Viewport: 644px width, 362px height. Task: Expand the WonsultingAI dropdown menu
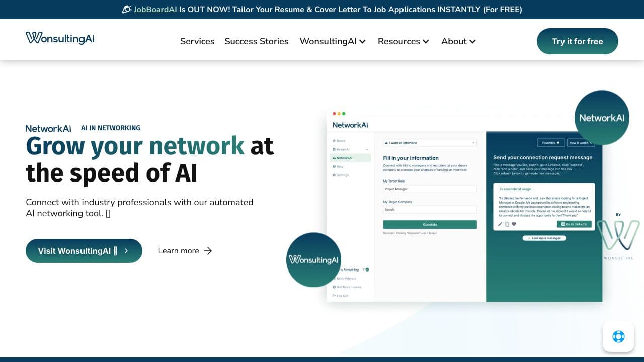coord(333,41)
